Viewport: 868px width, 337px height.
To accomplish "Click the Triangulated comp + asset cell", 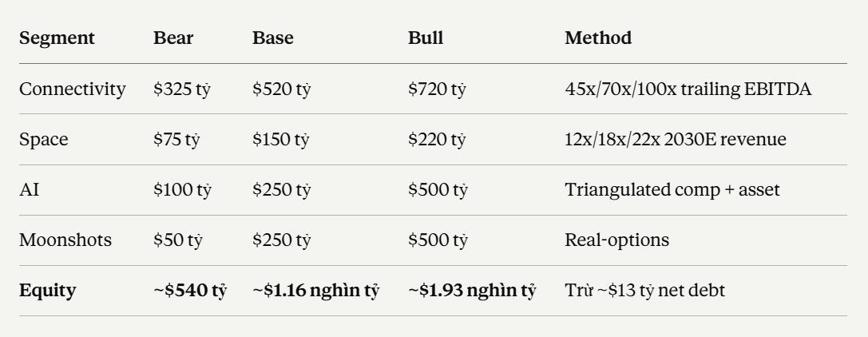I will coord(672,190).
